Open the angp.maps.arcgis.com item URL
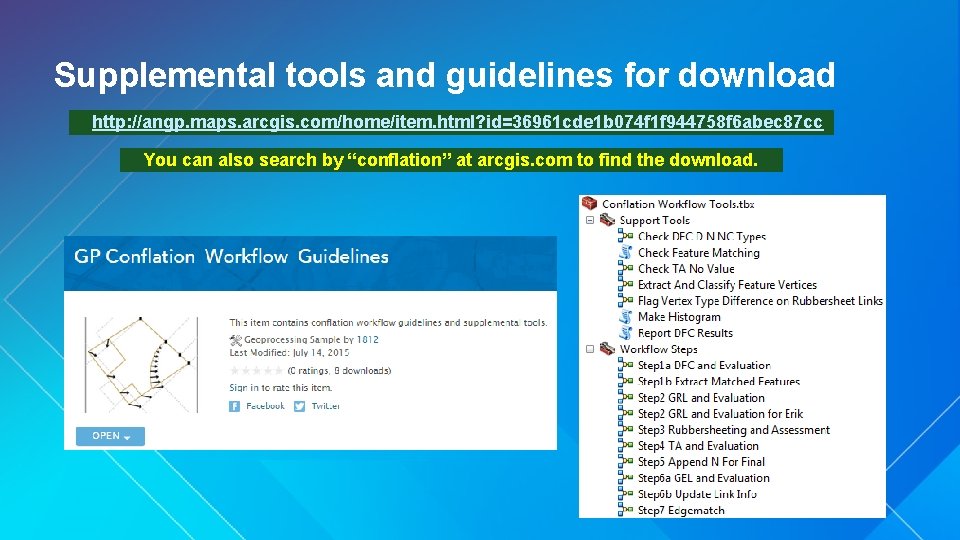The height and width of the screenshot is (540, 960). click(x=457, y=122)
